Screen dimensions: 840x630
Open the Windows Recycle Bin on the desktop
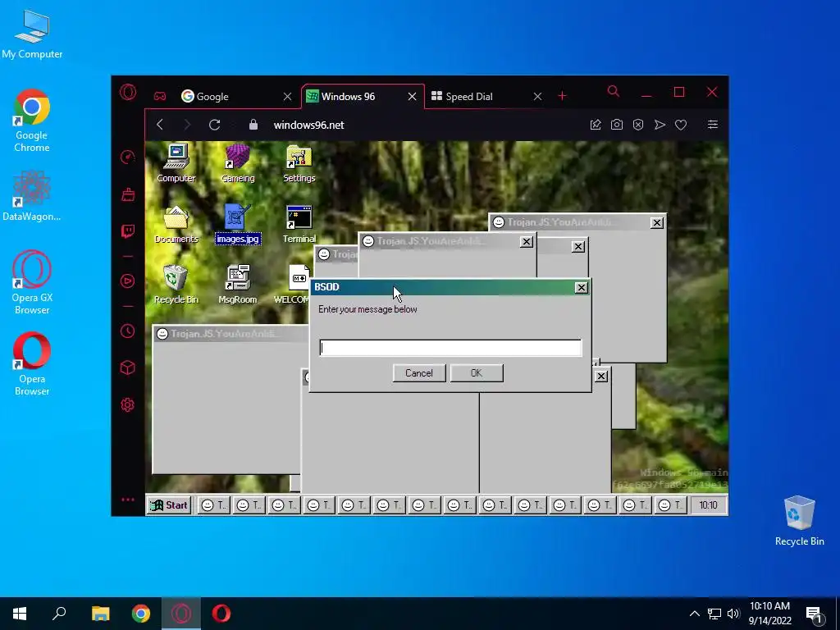pyautogui.click(x=799, y=521)
